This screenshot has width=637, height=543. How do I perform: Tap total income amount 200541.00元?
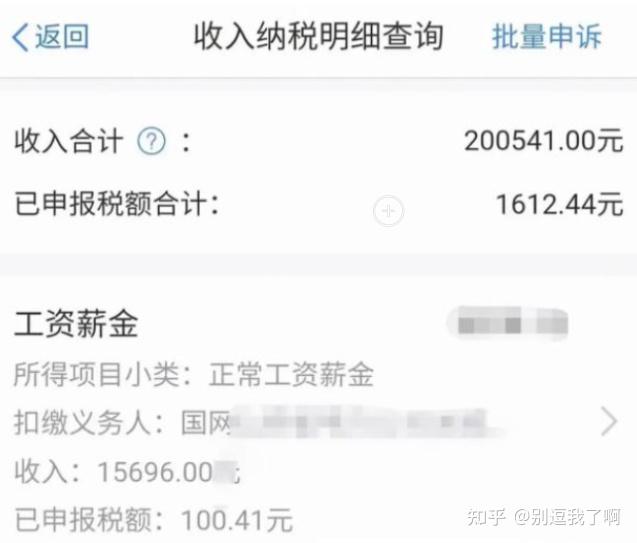(543, 141)
